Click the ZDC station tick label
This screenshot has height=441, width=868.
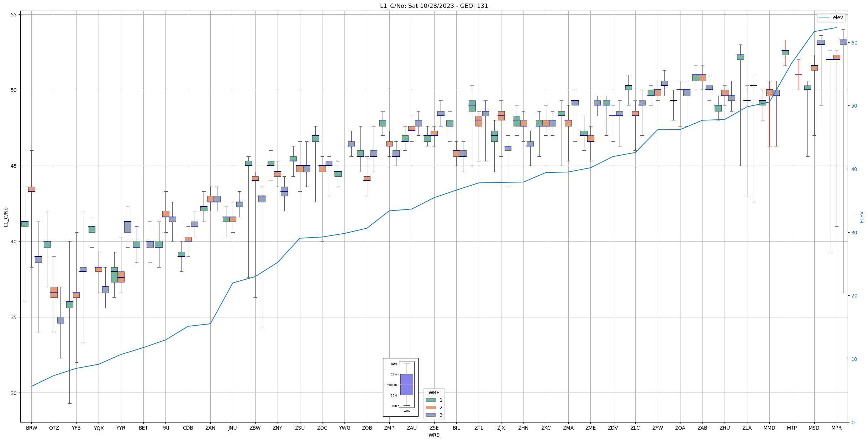tap(322, 428)
